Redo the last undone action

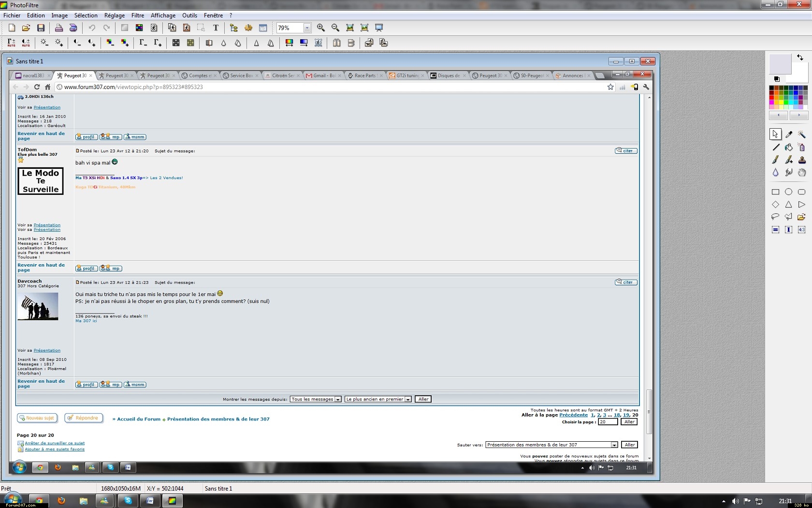(x=106, y=28)
